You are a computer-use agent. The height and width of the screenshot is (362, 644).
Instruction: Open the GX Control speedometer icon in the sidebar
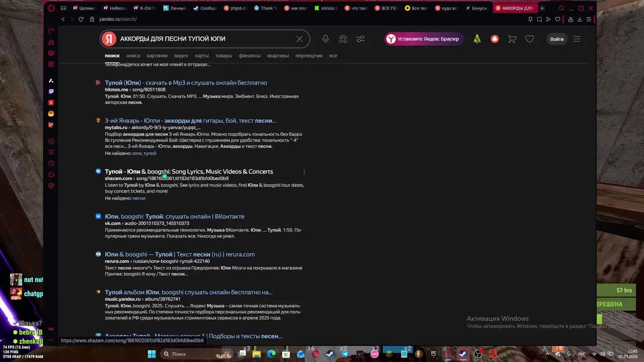(x=51, y=31)
